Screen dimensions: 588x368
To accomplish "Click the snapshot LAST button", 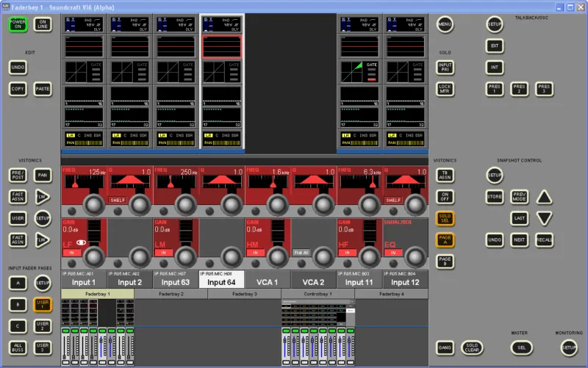I will pyautogui.click(x=520, y=218).
